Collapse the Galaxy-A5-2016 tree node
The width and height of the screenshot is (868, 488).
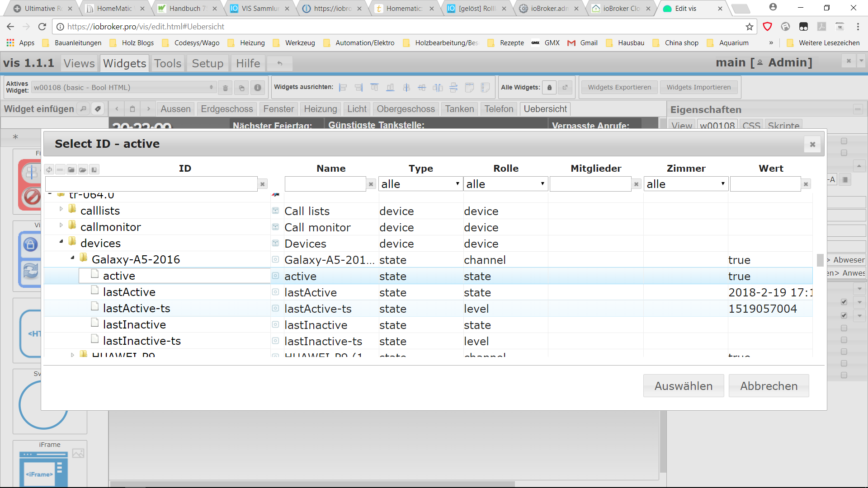[72, 258]
